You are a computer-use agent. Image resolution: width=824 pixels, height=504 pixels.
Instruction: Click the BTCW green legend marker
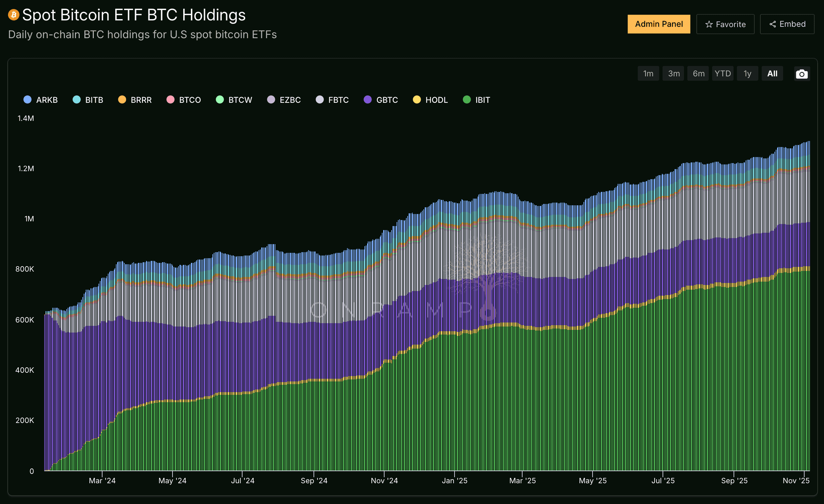coord(220,99)
